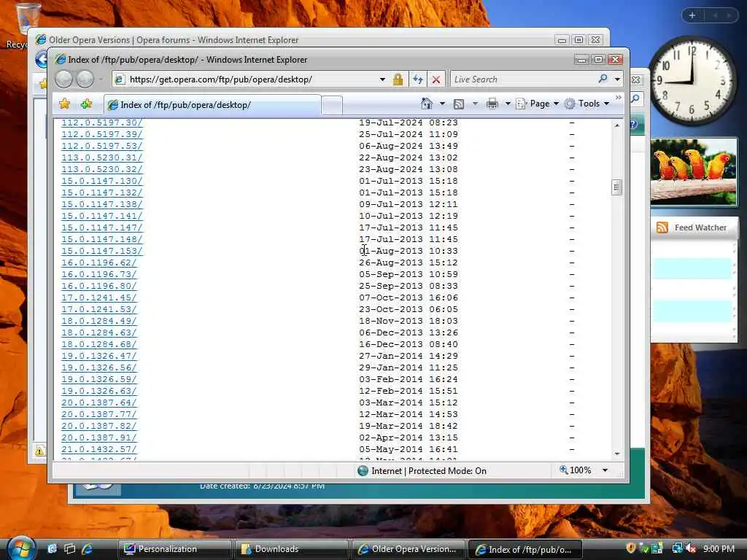
Task: Click the Back navigation button
Action: pos(64,79)
